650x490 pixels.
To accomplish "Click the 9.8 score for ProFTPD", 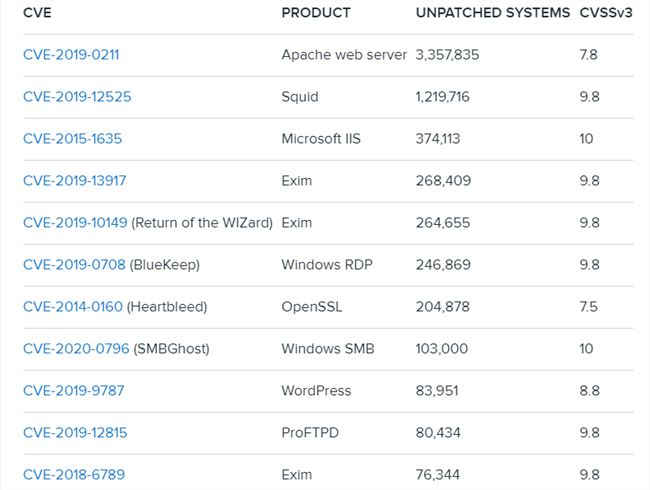I will pyautogui.click(x=589, y=433).
